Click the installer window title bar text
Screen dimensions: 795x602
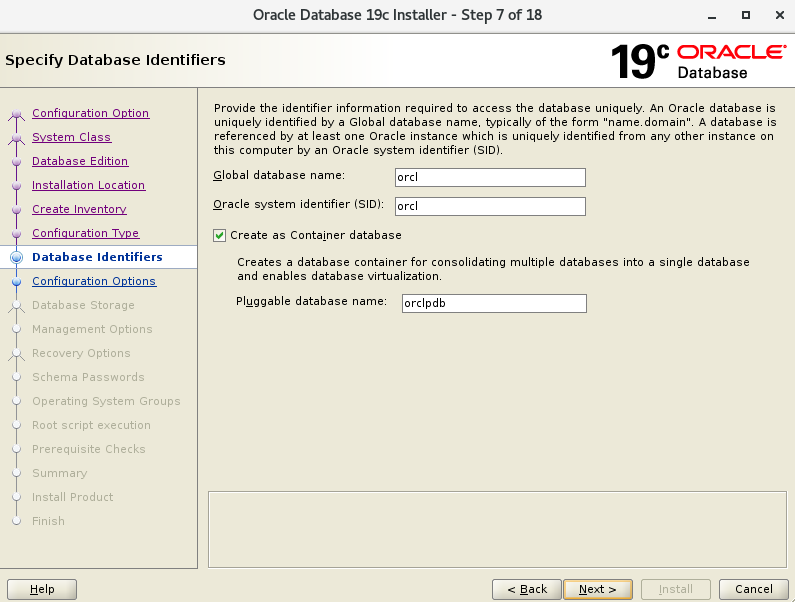(x=398, y=15)
